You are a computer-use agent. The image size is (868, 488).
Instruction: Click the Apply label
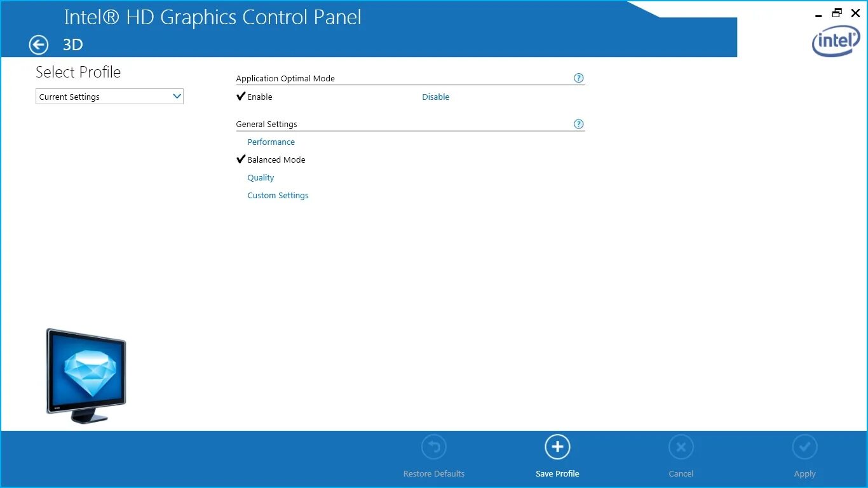804,474
